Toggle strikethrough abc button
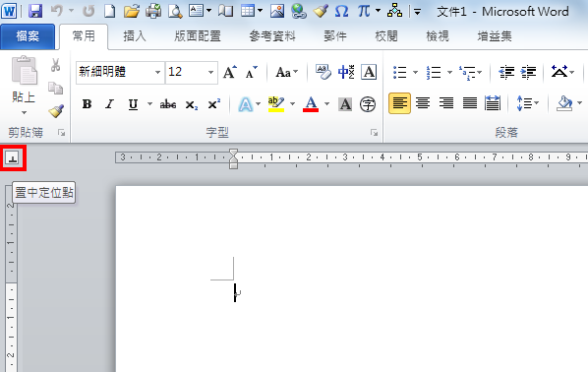Image resolution: width=588 pixels, height=372 pixels. click(168, 104)
